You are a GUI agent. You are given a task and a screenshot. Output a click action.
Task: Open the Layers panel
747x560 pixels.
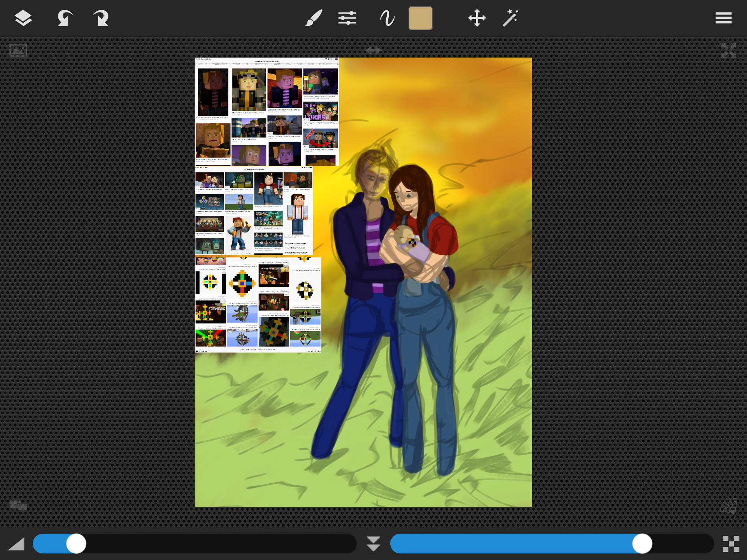pos(23,18)
